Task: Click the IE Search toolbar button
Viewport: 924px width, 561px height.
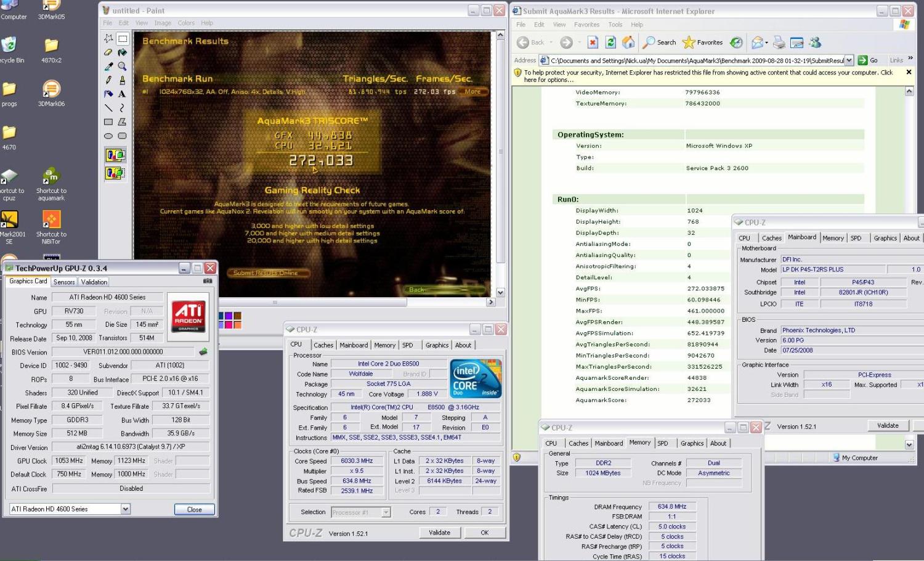Action: (659, 43)
